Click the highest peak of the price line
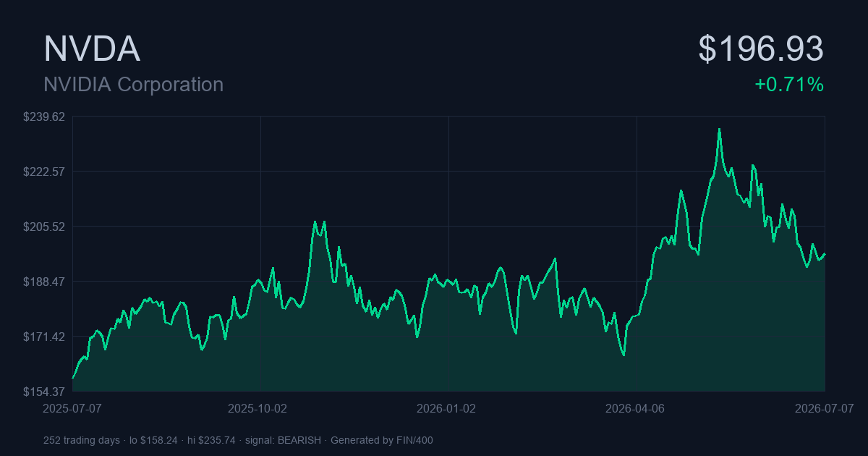 (719, 129)
